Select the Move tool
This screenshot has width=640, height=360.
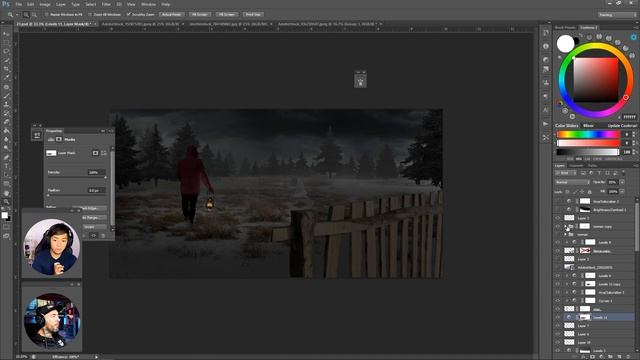[6, 34]
